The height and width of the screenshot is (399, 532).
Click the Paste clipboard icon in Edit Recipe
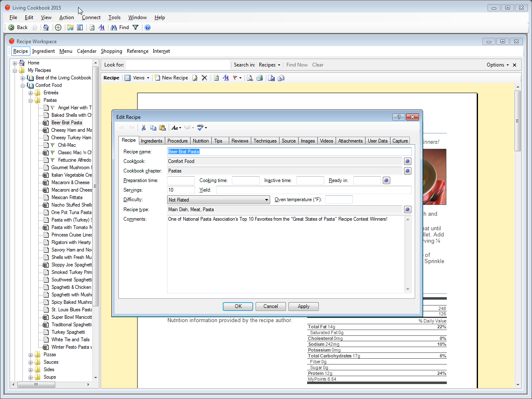pyautogui.click(x=163, y=128)
